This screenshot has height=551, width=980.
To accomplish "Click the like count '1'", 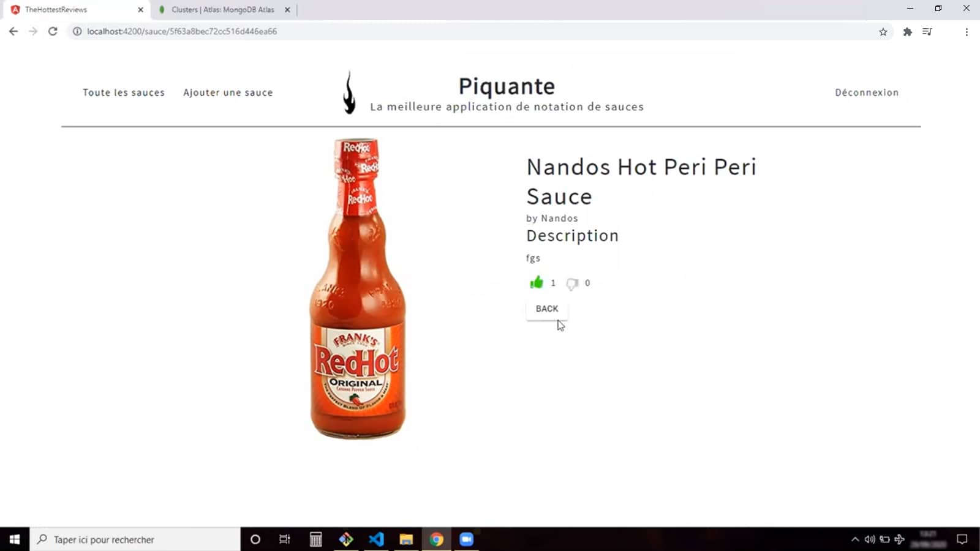I will pyautogui.click(x=553, y=283).
